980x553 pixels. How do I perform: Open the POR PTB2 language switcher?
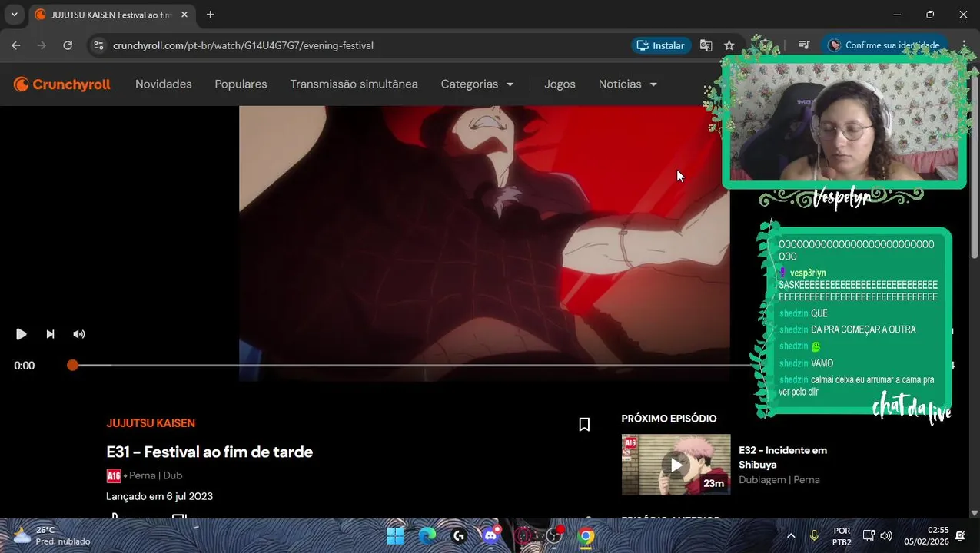(x=842, y=536)
